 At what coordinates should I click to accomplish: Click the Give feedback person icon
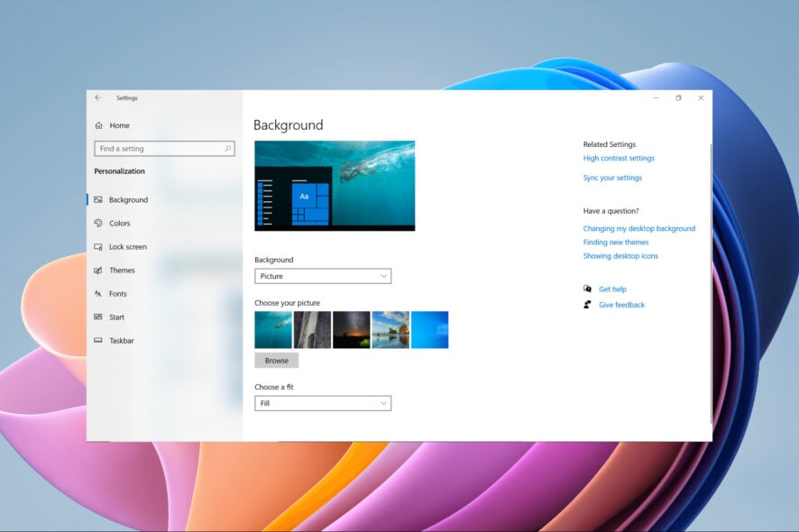(x=588, y=305)
